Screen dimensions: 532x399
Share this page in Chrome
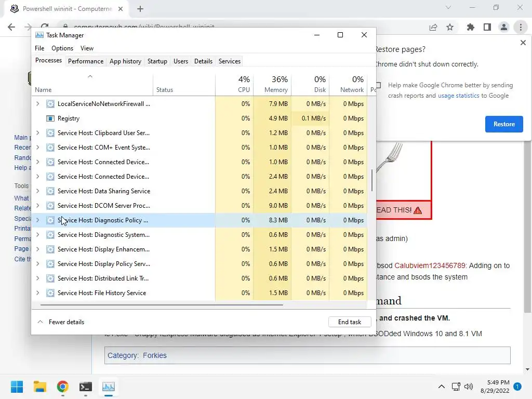click(x=433, y=27)
